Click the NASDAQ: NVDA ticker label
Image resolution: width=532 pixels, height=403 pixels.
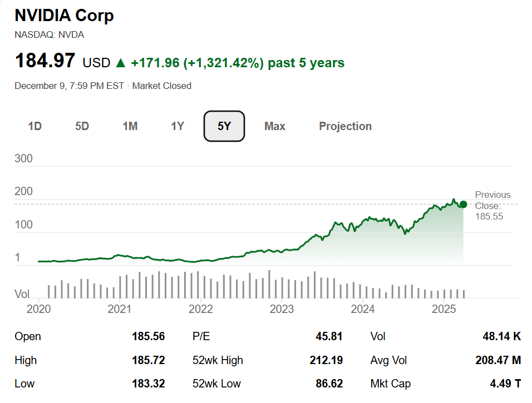click(50, 34)
